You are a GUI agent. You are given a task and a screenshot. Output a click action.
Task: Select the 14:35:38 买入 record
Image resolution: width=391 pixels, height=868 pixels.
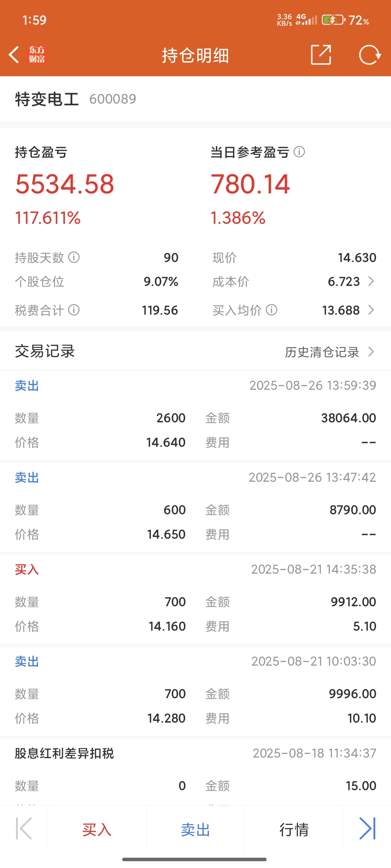[195, 599]
